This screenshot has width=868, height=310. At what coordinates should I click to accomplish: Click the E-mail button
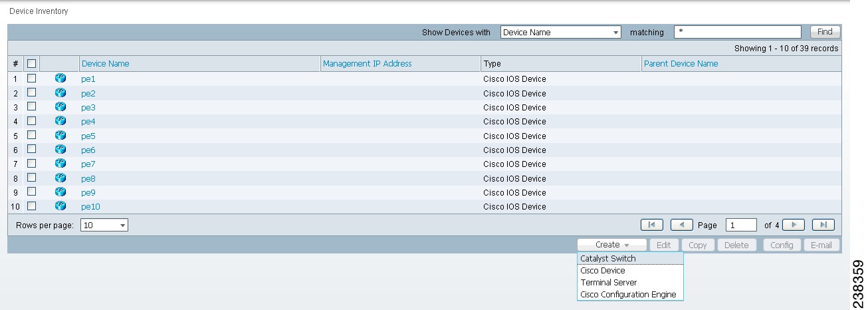821,245
